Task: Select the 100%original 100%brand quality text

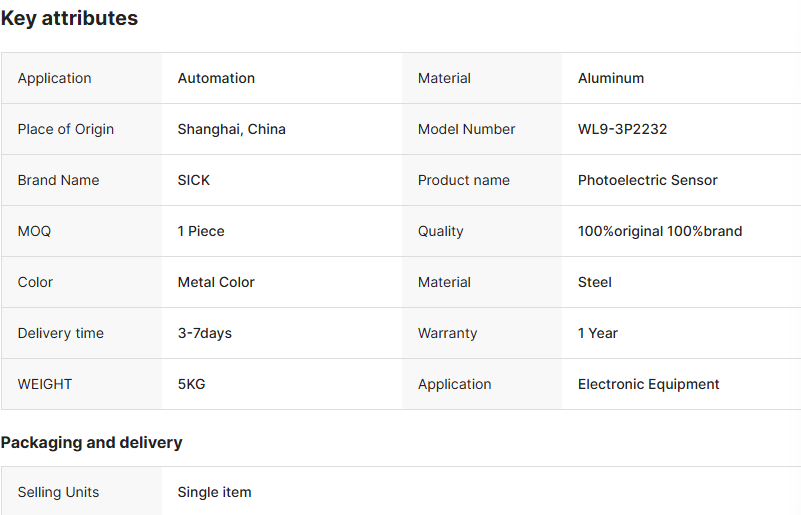Action: click(x=659, y=231)
